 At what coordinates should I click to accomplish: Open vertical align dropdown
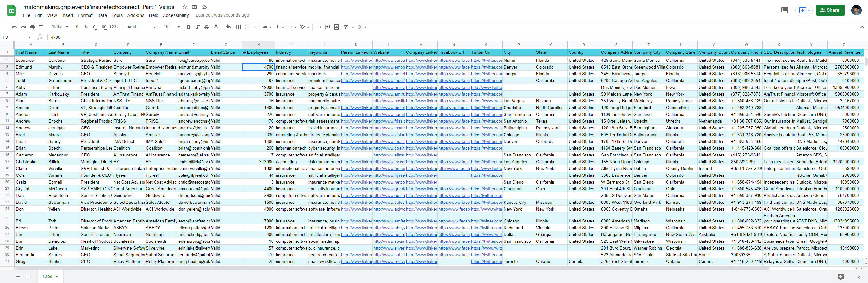tap(280, 27)
